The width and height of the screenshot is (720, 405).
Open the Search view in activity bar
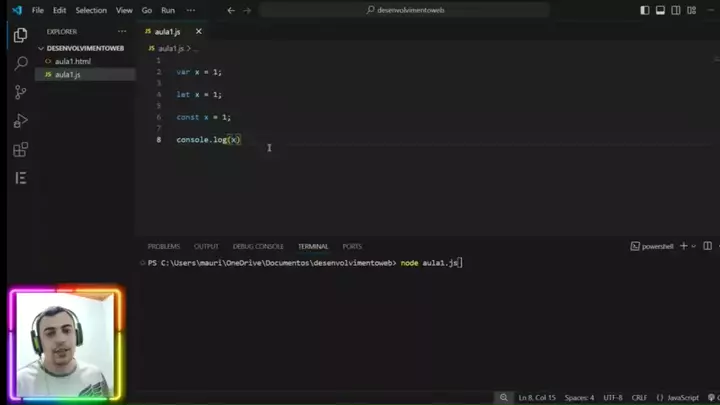tap(20, 63)
